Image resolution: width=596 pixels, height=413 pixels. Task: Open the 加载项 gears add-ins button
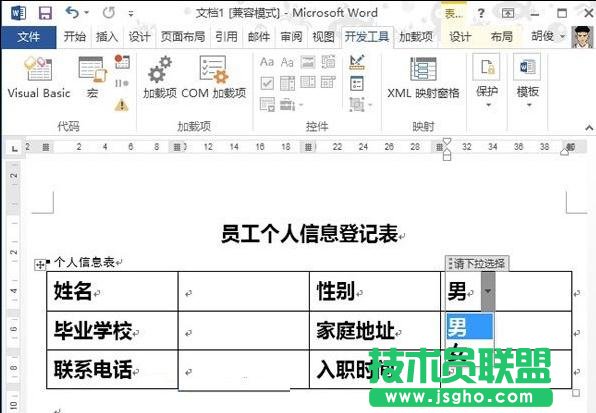click(160, 78)
